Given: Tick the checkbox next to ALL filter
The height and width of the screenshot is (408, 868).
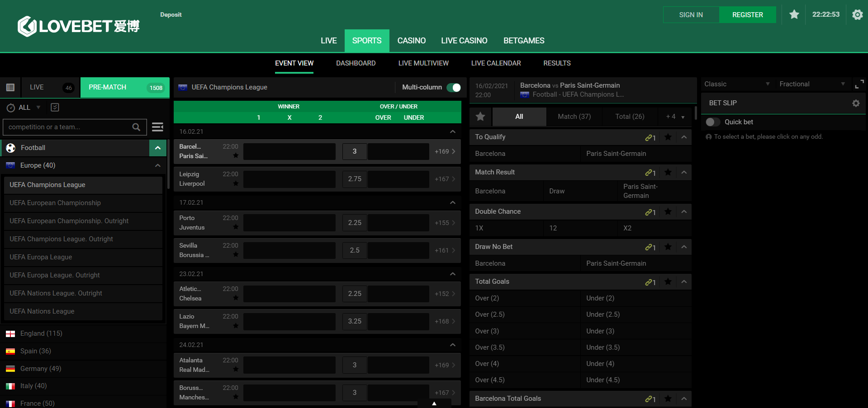Looking at the screenshot, I should (x=55, y=107).
